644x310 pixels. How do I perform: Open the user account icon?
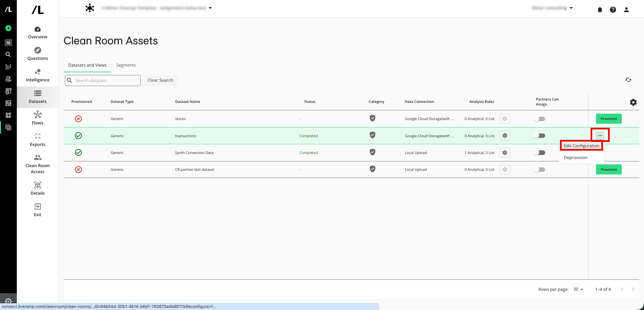click(627, 10)
